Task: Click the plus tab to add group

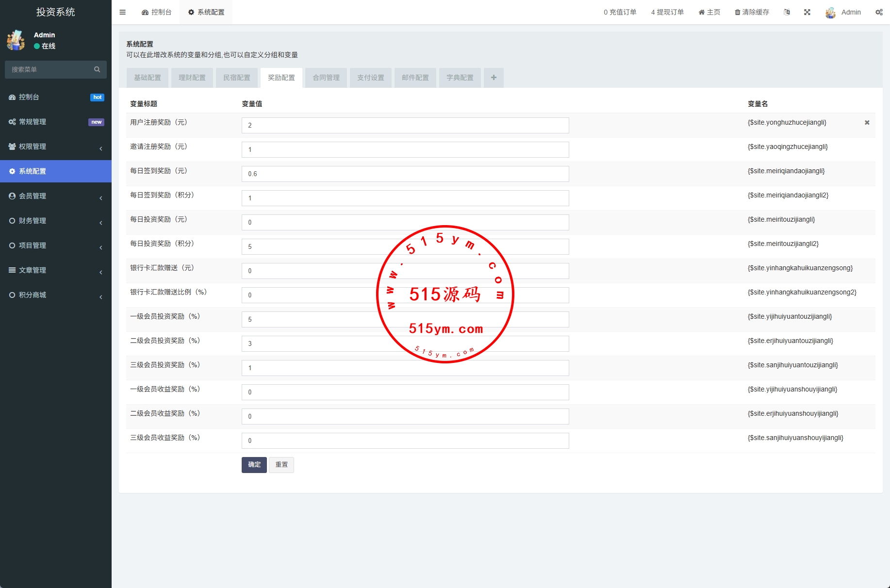Action: (x=494, y=78)
